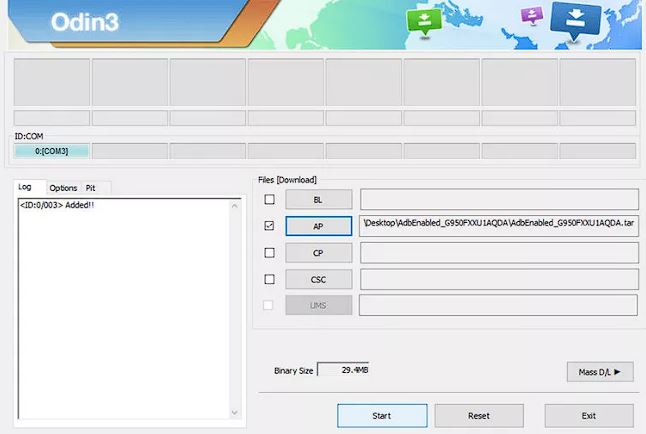Tick the CSC file checkbox
The width and height of the screenshot is (646, 434).
(269, 279)
